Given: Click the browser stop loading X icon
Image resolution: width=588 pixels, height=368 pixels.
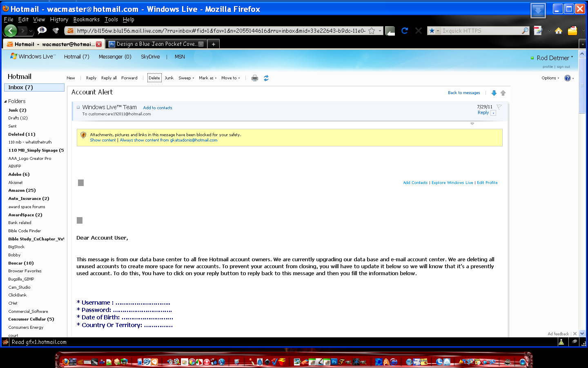Looking at the screenshot, I should 419,31.
